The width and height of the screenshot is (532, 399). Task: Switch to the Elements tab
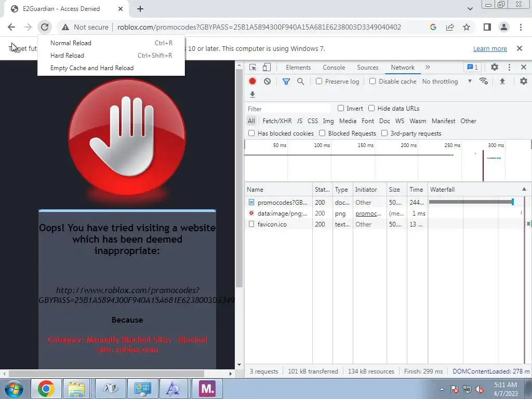click(298, 68)
